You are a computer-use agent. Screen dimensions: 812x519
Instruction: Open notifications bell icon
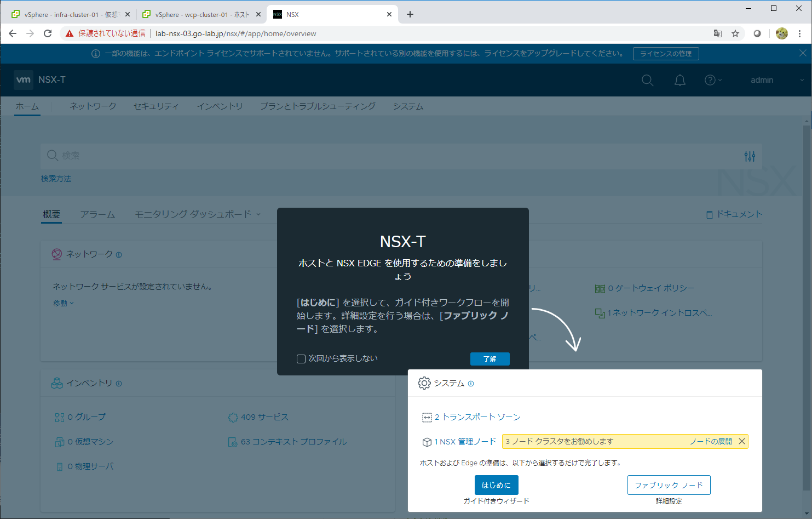coord(679,80)
